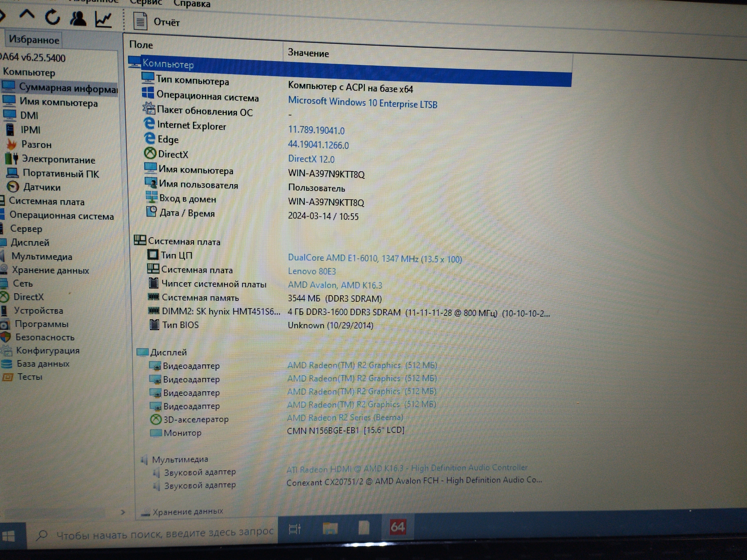Image resolution: width=747 pixels, height=560 pixels.
Task: Click the Refresh toolbar icon
Action: pos(53,17)
